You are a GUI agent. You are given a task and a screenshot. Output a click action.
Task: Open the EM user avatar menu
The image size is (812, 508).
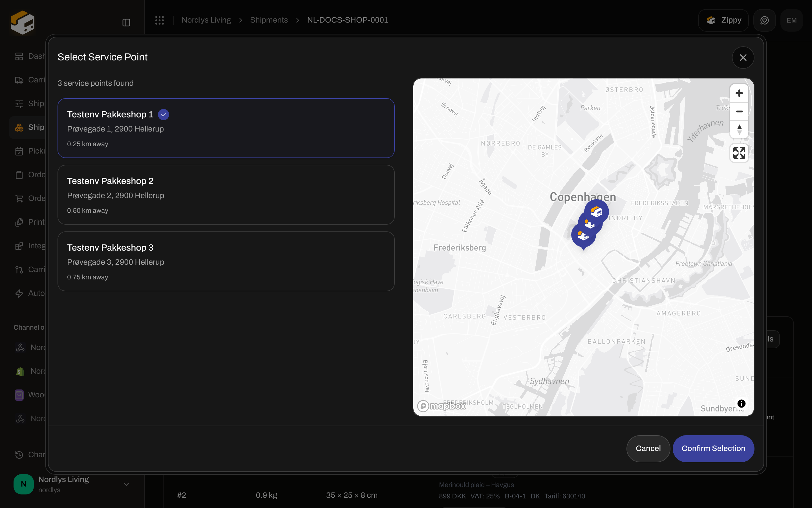pyautogui.click(x=791, y=21)
